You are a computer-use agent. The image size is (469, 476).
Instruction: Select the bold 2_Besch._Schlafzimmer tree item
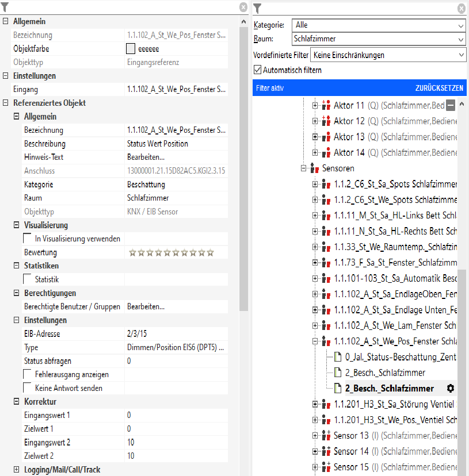tap(390, 388)
